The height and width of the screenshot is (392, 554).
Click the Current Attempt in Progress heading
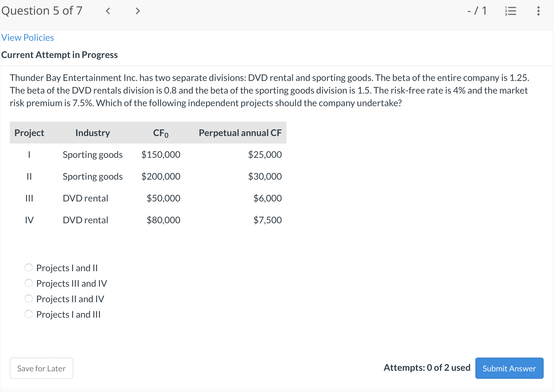pos(59,55)
